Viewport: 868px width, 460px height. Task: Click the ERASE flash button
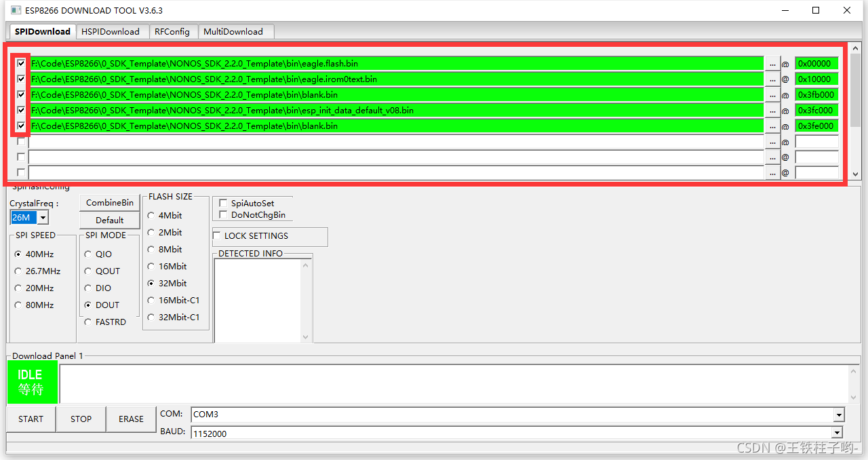[x=131, y=419]
